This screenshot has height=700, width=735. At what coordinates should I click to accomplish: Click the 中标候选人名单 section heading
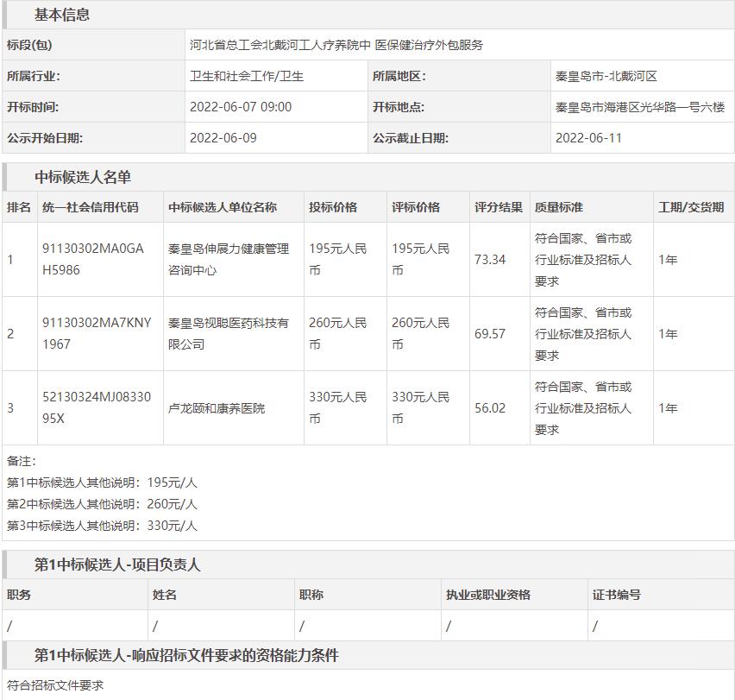point(83,177)
